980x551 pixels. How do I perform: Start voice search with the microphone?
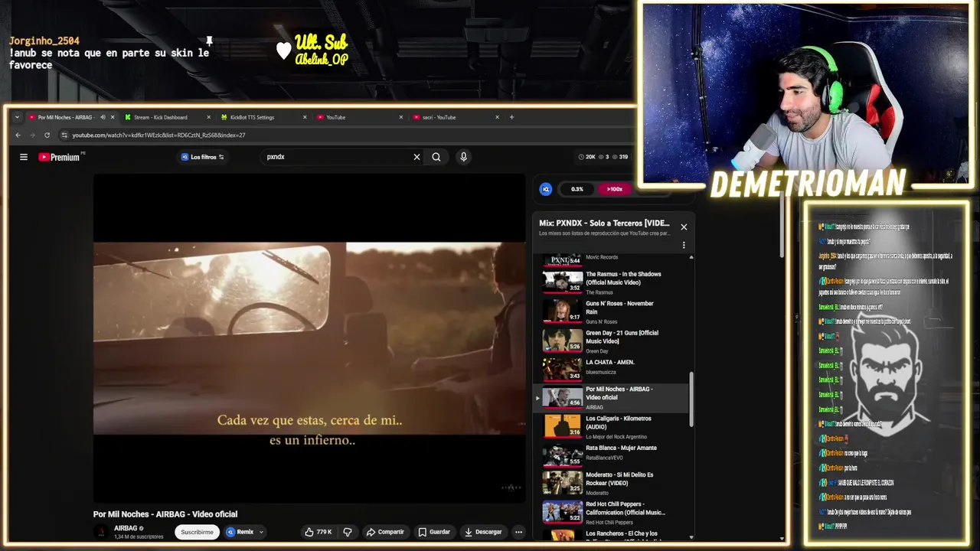463,157
